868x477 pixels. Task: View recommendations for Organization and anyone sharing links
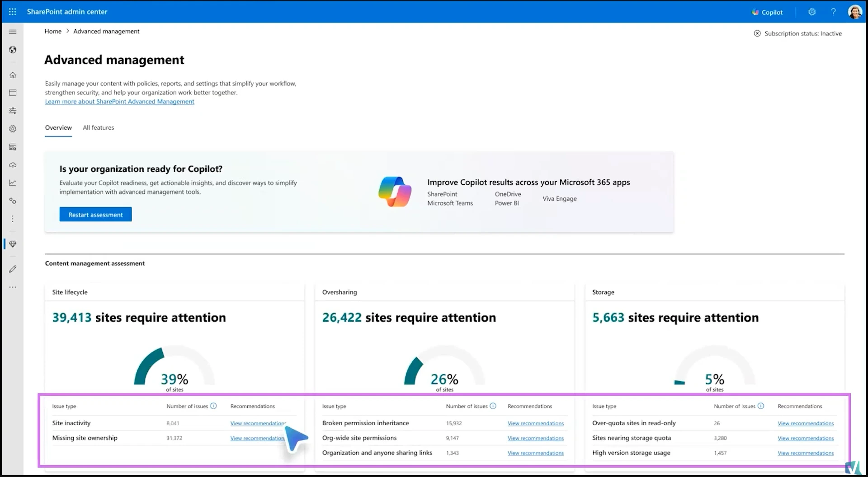[x=535, y=453]
